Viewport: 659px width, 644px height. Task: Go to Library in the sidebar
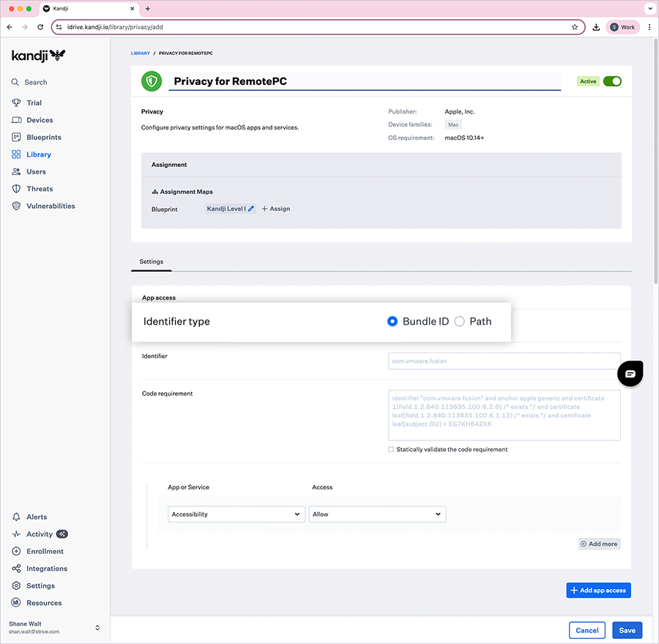[39, 155]
